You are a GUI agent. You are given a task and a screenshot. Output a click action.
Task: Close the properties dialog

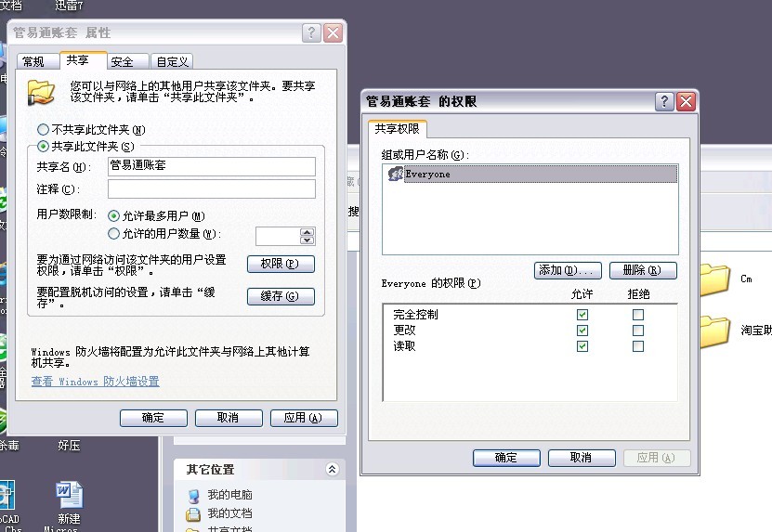tap(333, 33)
